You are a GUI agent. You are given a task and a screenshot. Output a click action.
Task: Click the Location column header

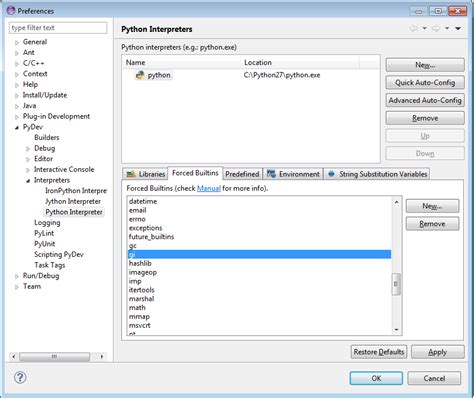(300, 62)
